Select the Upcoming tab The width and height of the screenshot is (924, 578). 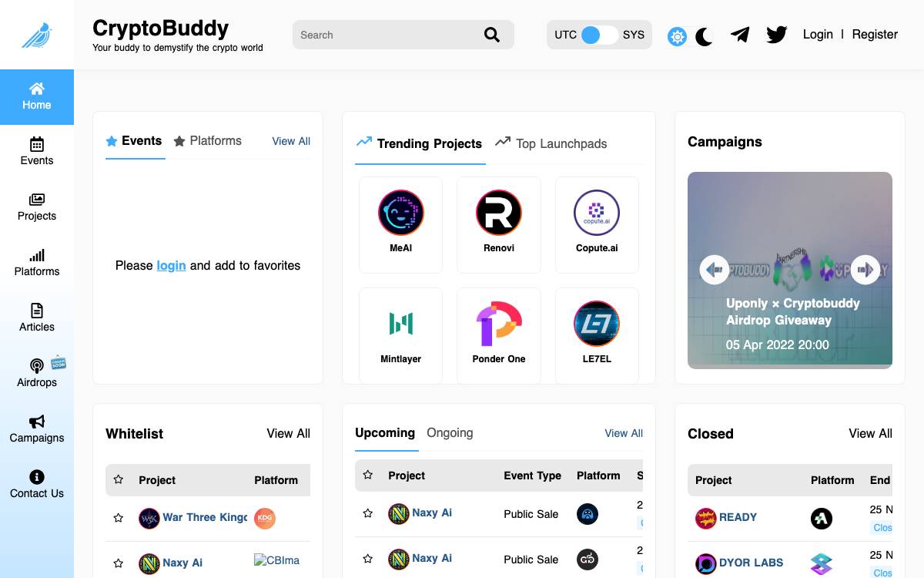[x=385, y=433]
